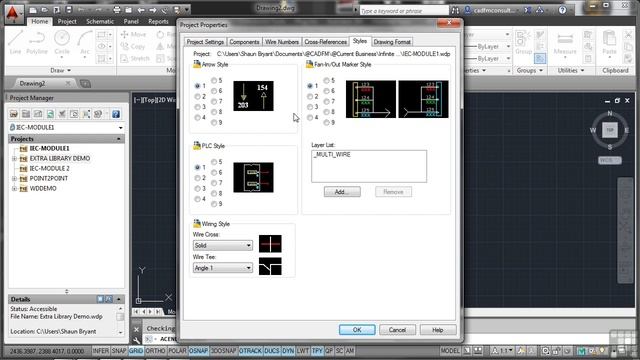
Task: Click the Stretch modify tool
Action: click(x=135, y=58)
